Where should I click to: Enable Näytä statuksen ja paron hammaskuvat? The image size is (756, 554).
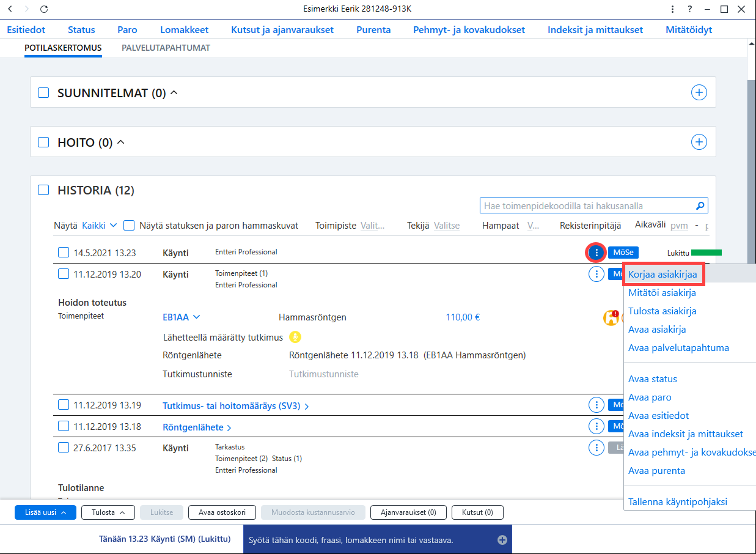point(129,226)
